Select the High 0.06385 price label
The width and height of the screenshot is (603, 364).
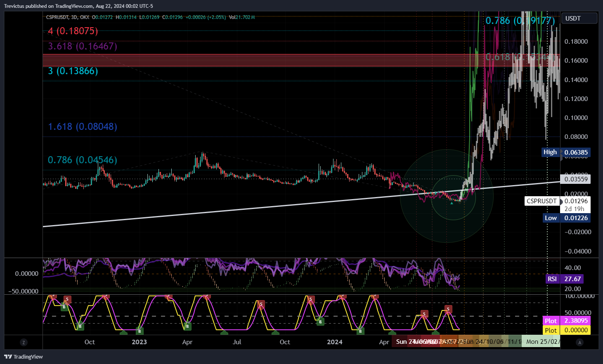pyautogui.click(x=566, y=152)
